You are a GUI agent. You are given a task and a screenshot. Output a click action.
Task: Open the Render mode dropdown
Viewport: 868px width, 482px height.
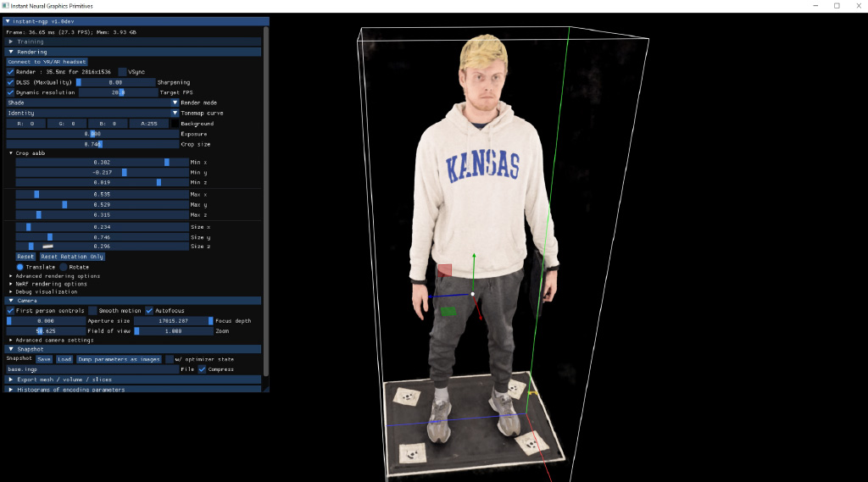click(x=92, y=102)
